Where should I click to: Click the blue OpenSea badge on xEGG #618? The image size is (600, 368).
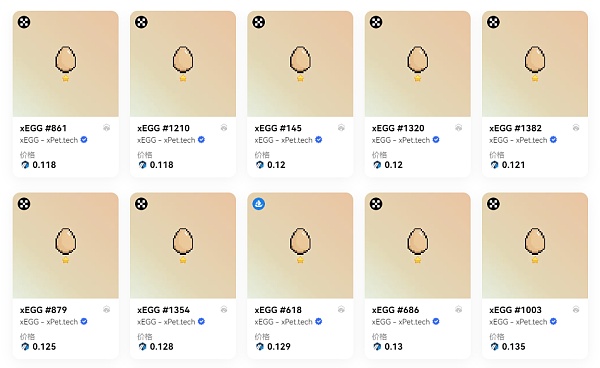tap(259, 204)
